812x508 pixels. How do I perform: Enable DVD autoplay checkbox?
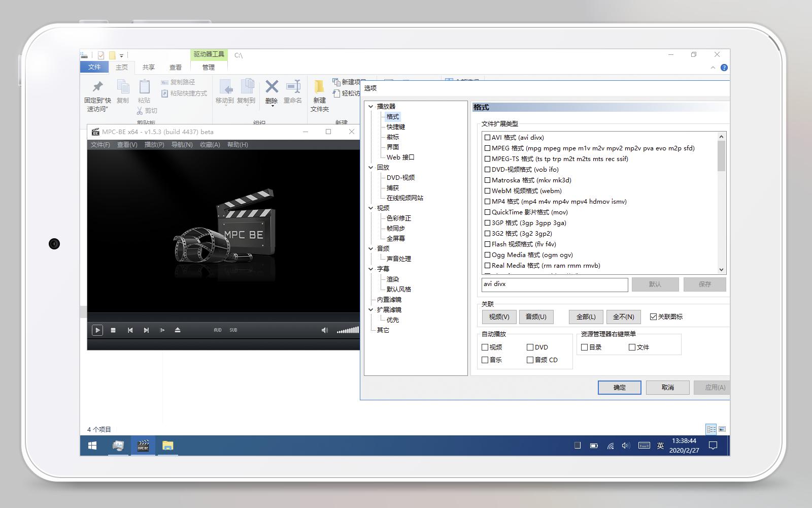pyautogui.click(x=529, y=347)
